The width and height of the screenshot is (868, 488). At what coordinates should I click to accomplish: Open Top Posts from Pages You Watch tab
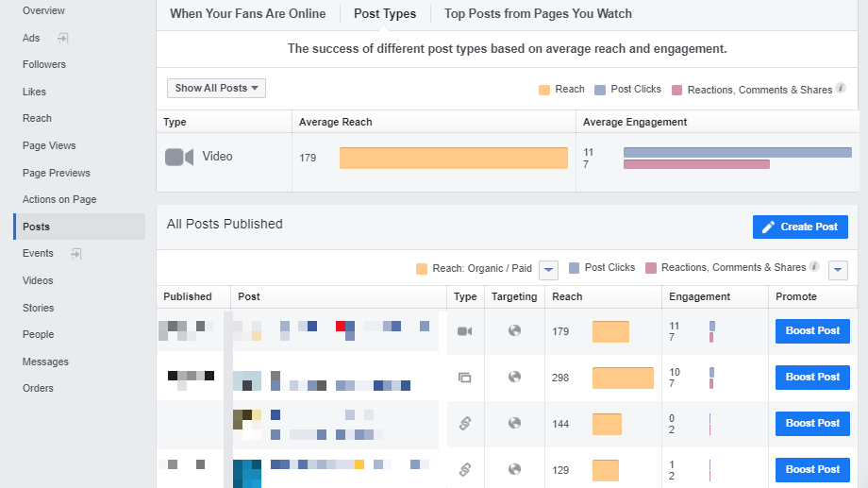(538, 14)
